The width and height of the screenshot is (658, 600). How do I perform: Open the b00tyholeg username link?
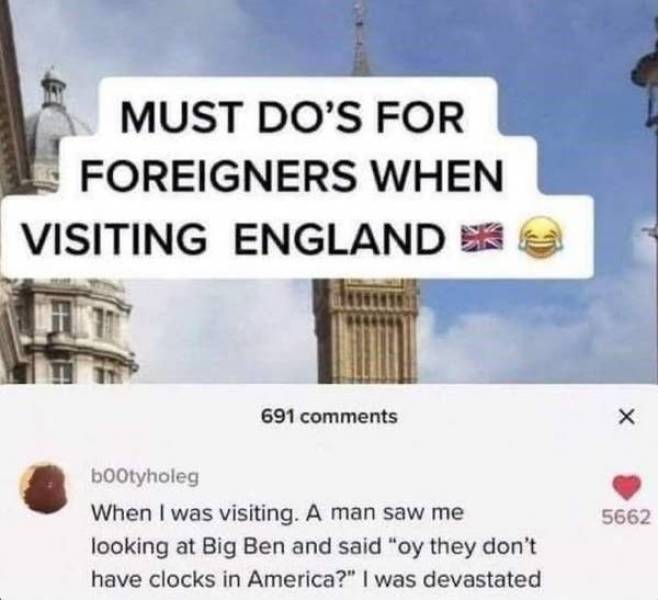145,477
